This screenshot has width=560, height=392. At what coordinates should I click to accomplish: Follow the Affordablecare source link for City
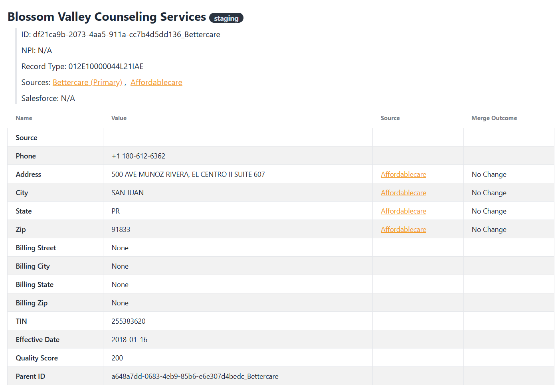pos(403,193)
